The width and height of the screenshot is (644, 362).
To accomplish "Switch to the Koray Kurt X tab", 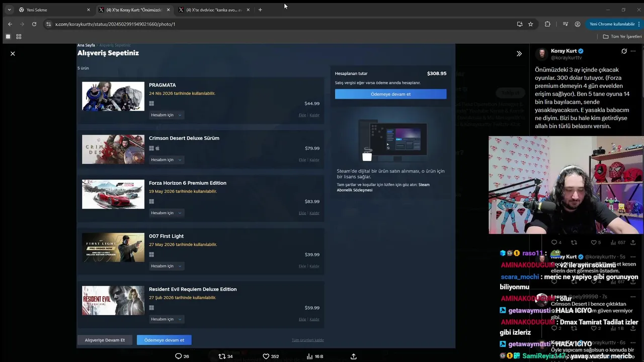I will pyautogui.click(x=134, y=10).
